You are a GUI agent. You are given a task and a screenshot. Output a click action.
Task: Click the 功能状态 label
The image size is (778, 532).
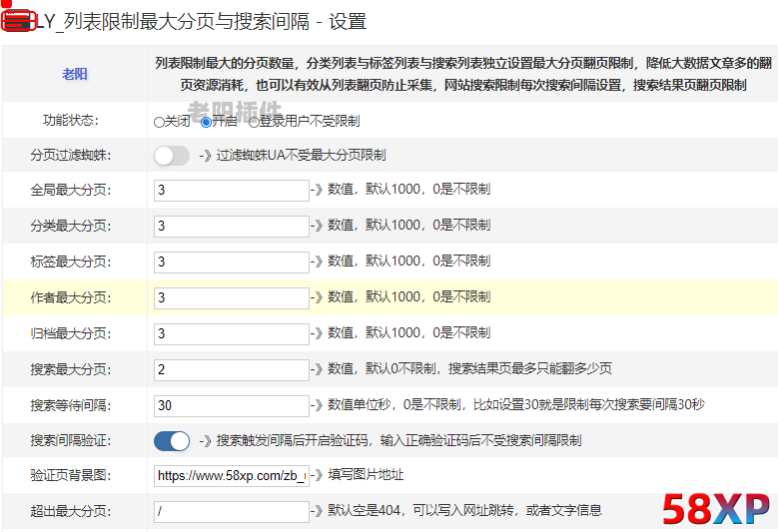tap(71, 121)
